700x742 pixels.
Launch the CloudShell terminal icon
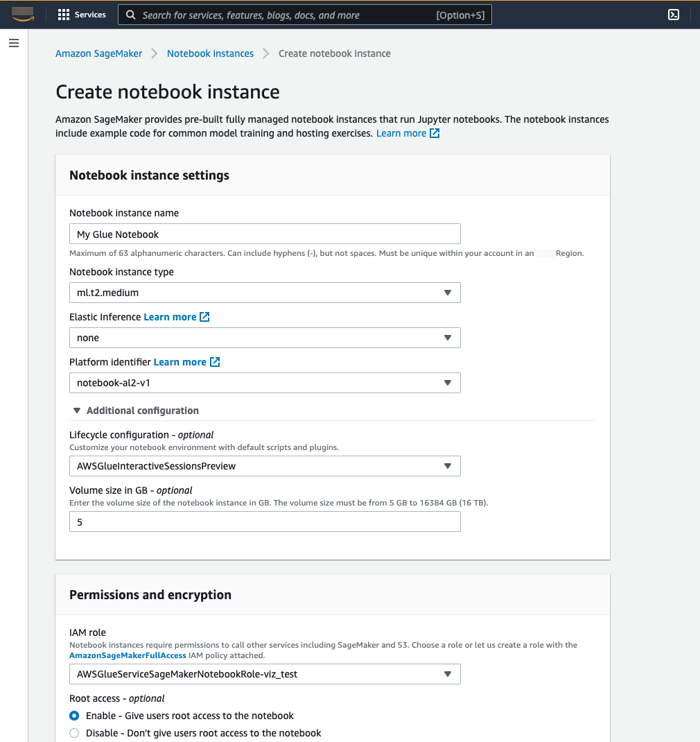click(x=673, y=15)
